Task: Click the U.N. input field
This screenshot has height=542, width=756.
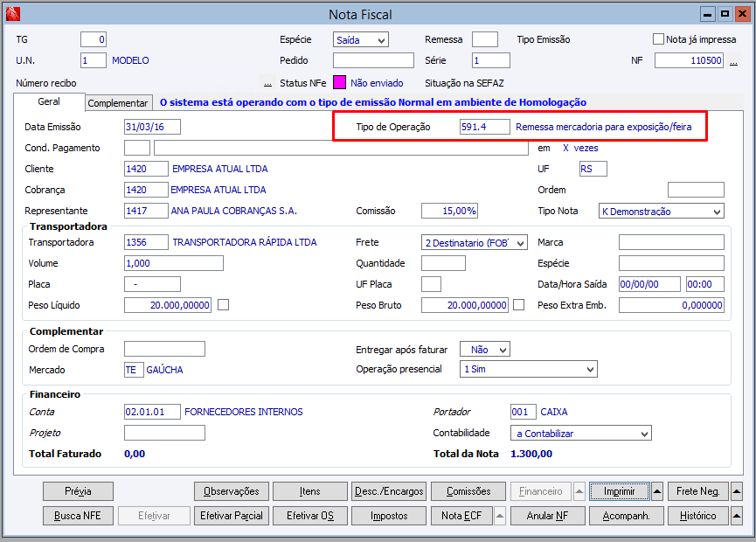Action: pyautogui.click(x=94, y=60)
